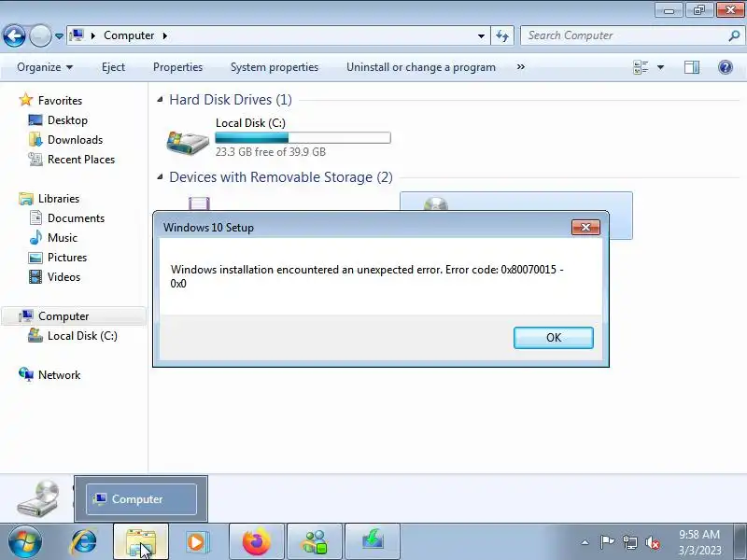Click the Computer icon in address bar
The height and width of the screenshot is (560, 747).
click(x=77, y=35)
